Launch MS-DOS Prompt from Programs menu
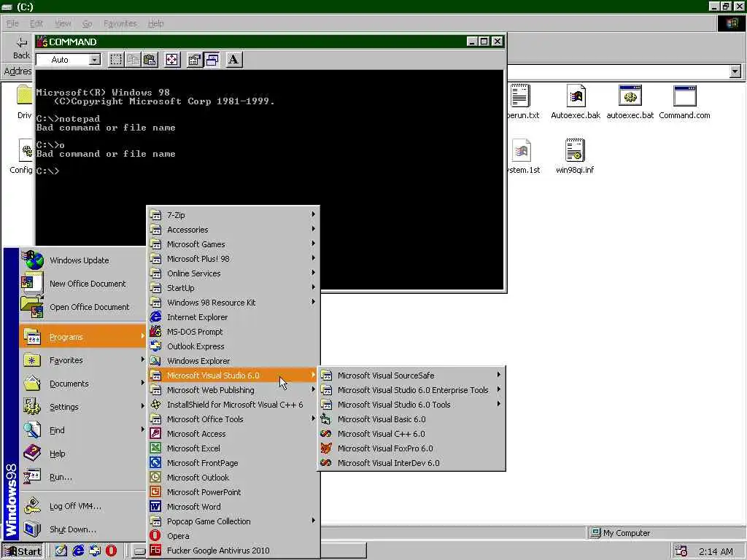747x560 pixels. (233, 332)
